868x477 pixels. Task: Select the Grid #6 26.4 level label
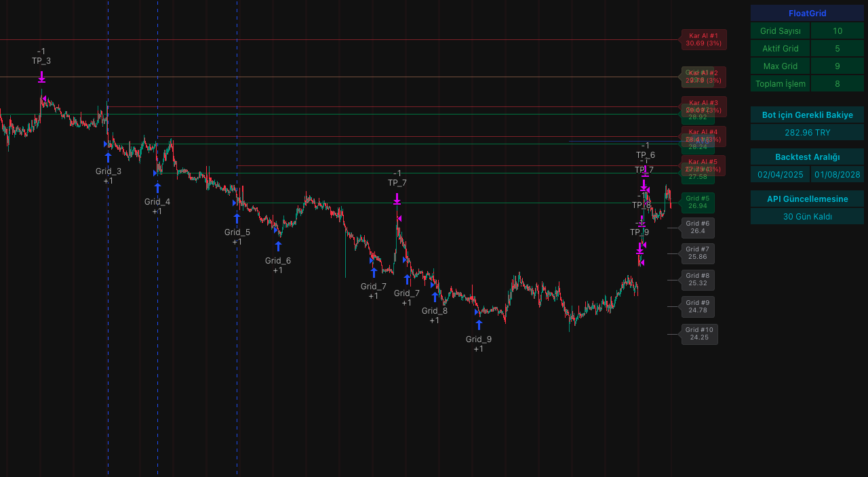697,228
